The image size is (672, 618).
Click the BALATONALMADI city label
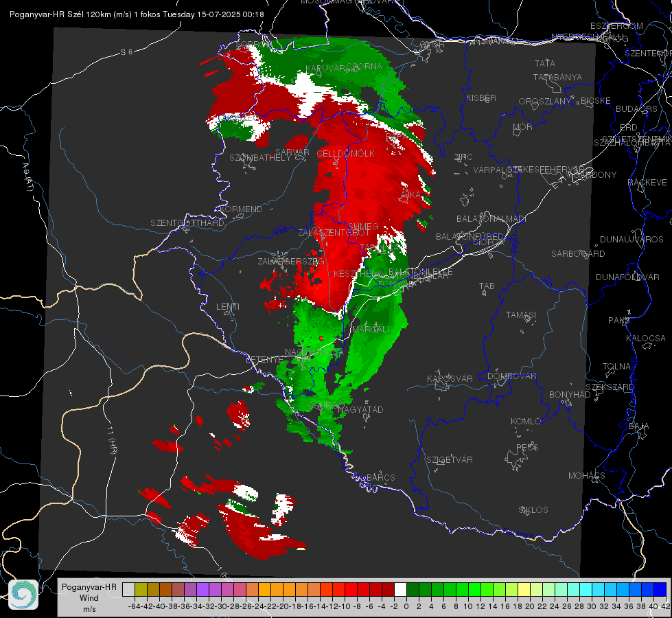491,219
